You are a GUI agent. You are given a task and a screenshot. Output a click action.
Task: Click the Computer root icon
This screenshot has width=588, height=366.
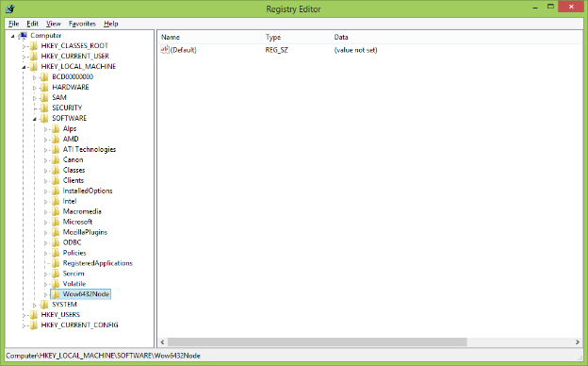23,36
